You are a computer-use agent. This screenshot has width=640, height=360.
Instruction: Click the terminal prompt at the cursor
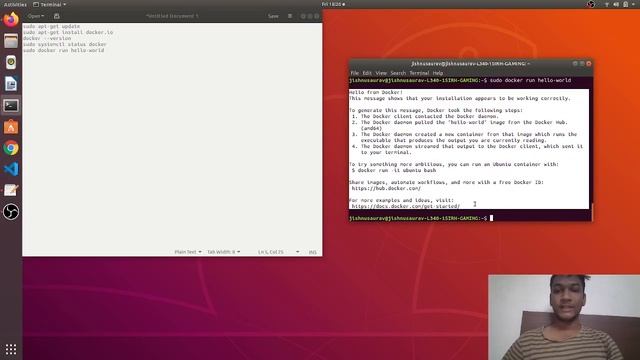(491, 218)
